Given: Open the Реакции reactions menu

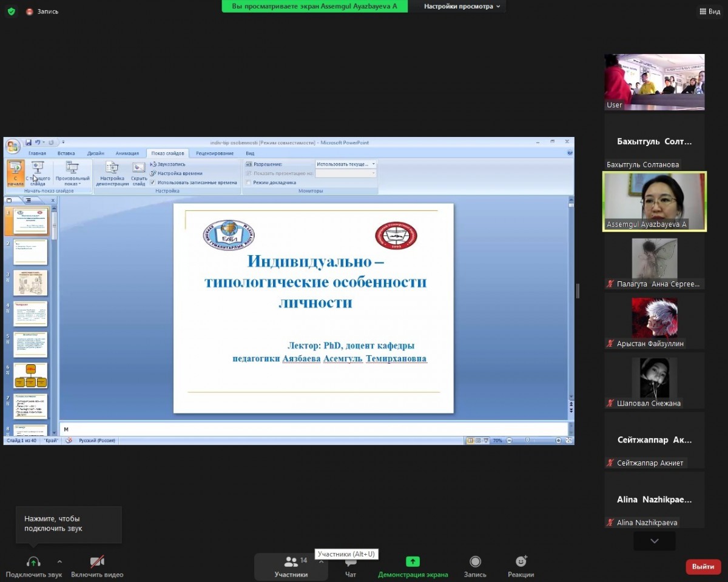Looking at the screenshot, I should click(x=521, y=562).
